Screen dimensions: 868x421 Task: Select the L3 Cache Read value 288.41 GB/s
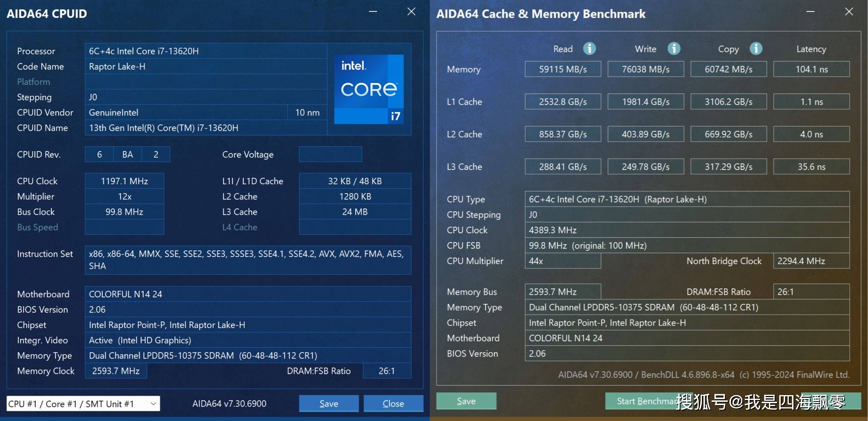[563, 166]
